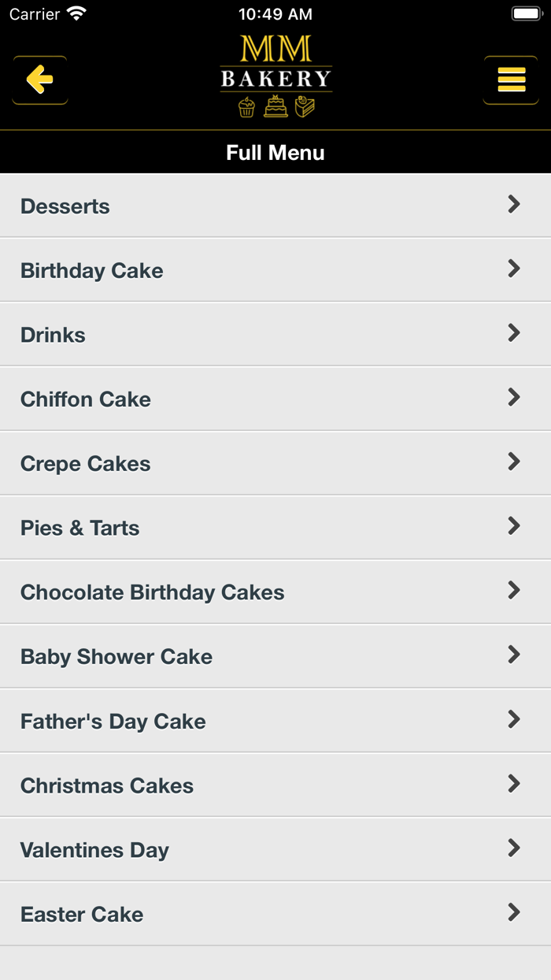551x980 pixels.
Task: Open the Easter Cake category
Action: click(x=82, y=915)
